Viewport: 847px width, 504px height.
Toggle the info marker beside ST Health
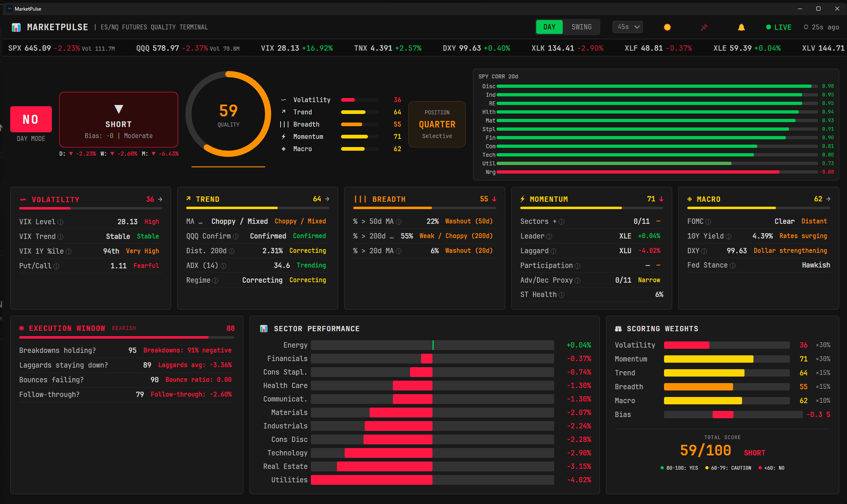coord(562,294)
